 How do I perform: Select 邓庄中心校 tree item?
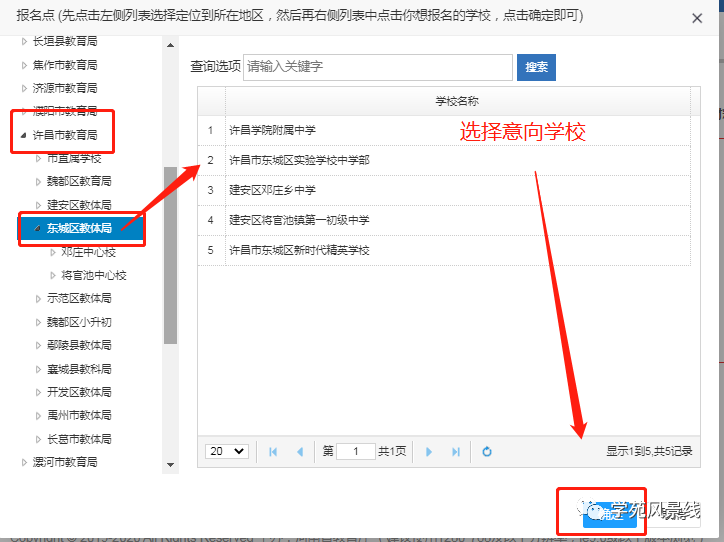tap(88, 252)
